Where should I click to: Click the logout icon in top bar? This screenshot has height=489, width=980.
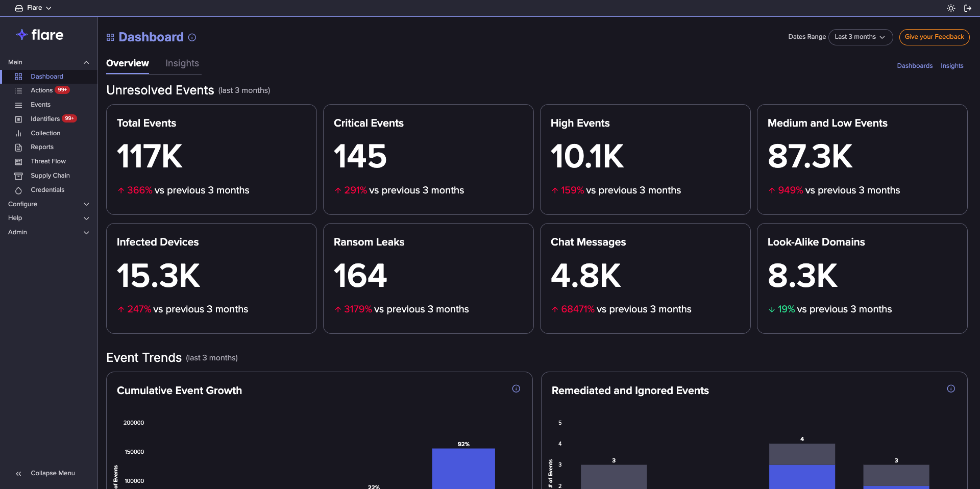click(967, 8)
